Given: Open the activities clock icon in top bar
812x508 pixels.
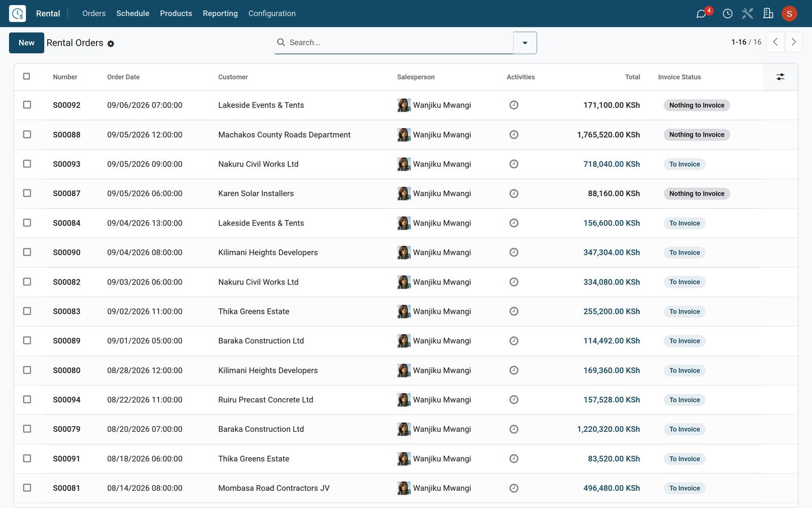Looking at the screenshot, I should coord(727,13).
